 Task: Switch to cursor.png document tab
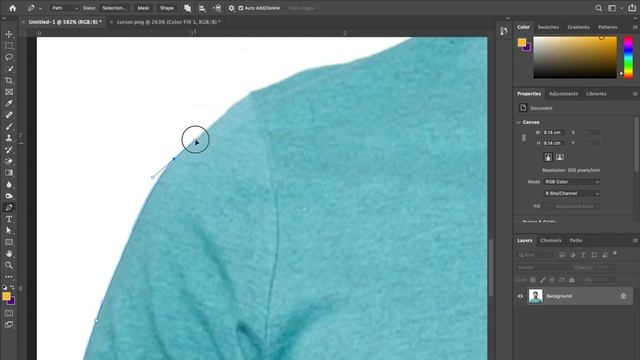point(168,22)
